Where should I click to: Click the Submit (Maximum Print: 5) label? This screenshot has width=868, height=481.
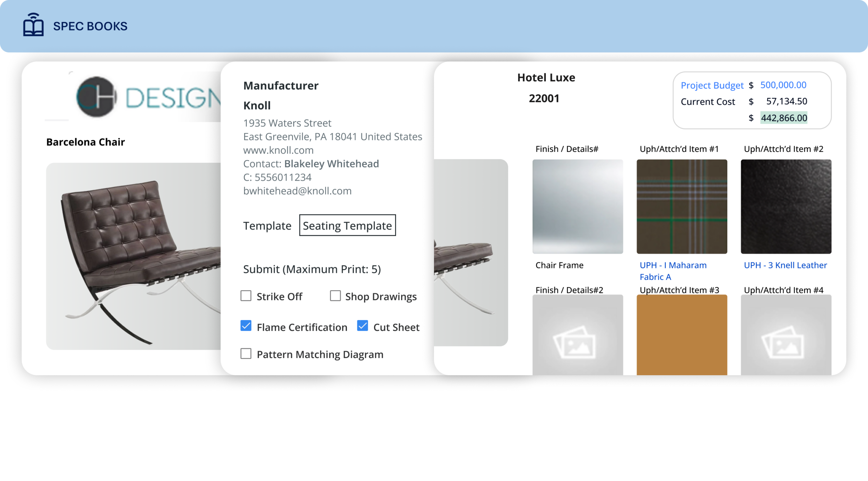coord(312,269)
